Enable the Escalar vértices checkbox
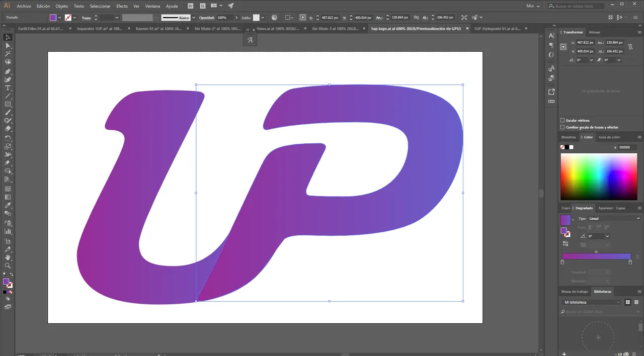The width and height of the screenshot is (644, 356). pos(562,120)
